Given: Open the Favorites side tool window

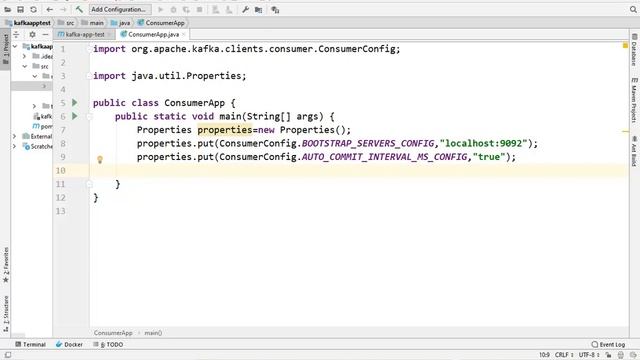Looking at the screenshot, I should (x=5, y=265).
